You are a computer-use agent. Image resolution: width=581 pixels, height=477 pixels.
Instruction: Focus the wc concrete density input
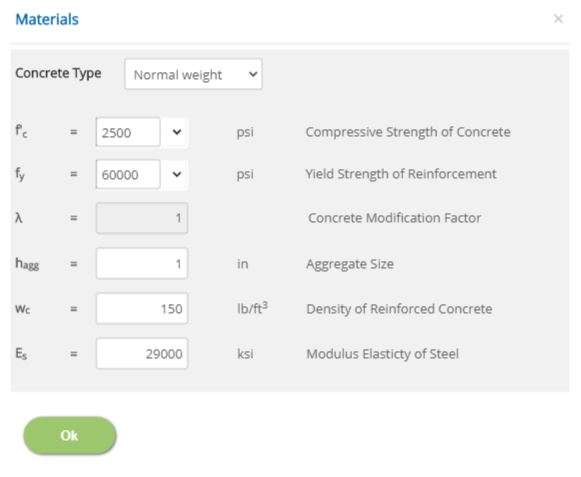[142, 309]
